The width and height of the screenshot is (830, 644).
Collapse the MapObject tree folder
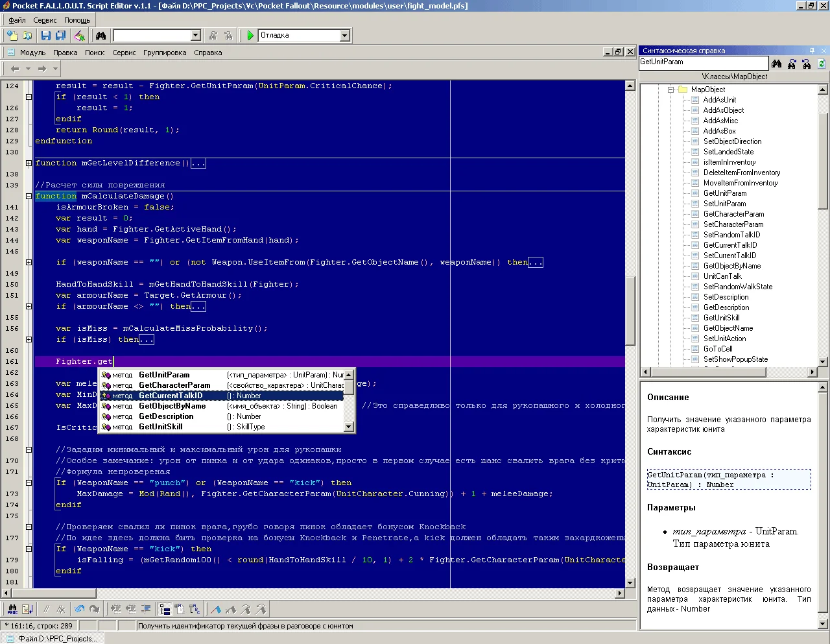coord(671,89)
